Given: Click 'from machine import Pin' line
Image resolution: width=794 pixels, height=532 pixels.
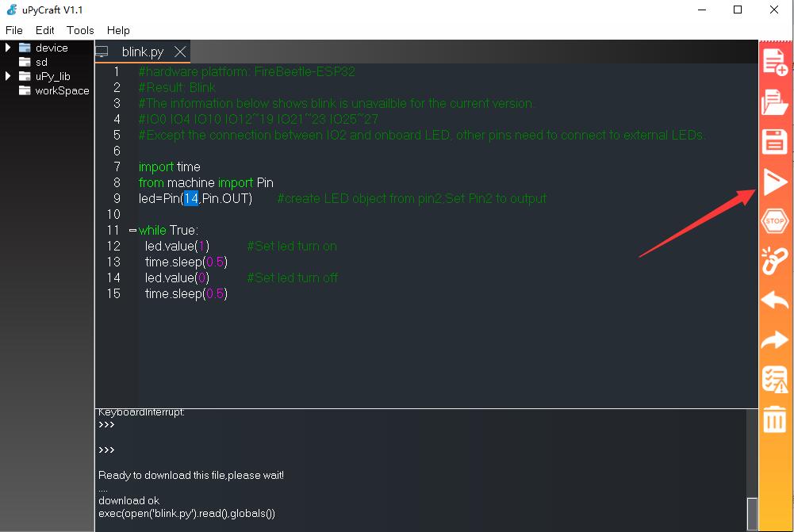Looking at the screenshot, I should pyautogui.click(x=205, y=182).
